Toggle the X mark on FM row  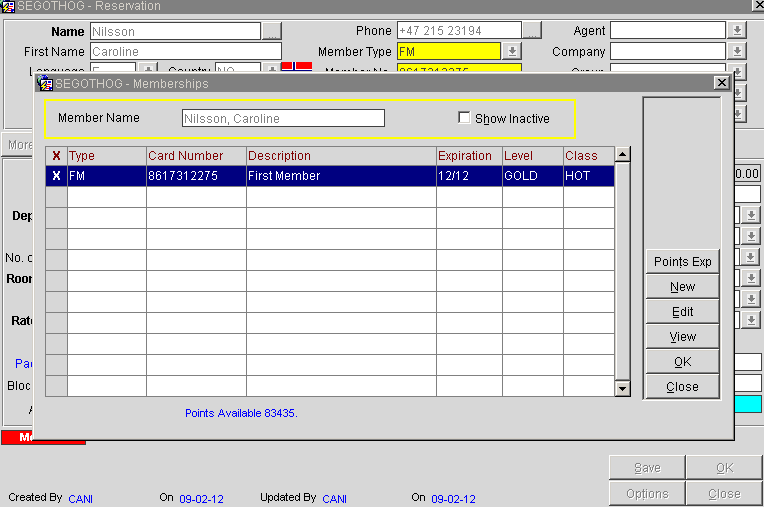(x=57, y=176)
